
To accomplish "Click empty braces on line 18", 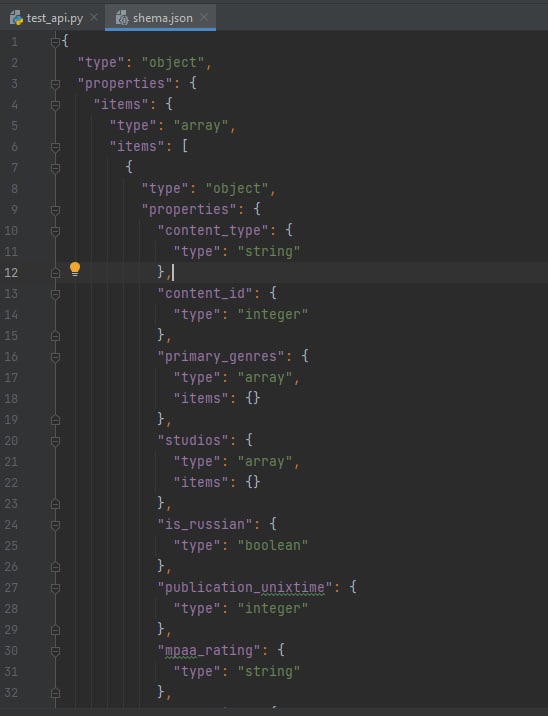I will (x=253, y=398).
